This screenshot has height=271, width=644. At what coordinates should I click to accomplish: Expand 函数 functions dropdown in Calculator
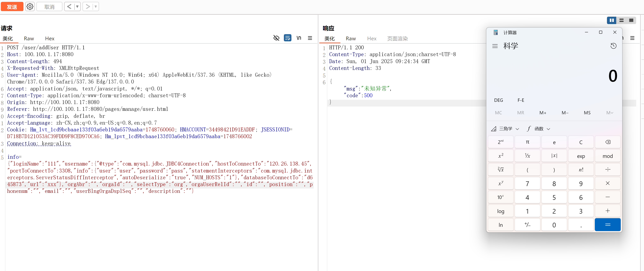coord(538,129)
